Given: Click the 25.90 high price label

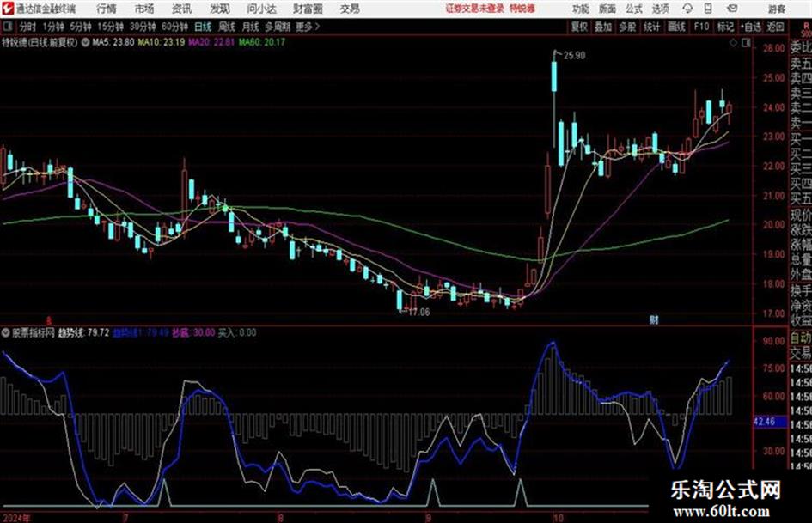Looking at the screenshot, I should click(574, 56).
